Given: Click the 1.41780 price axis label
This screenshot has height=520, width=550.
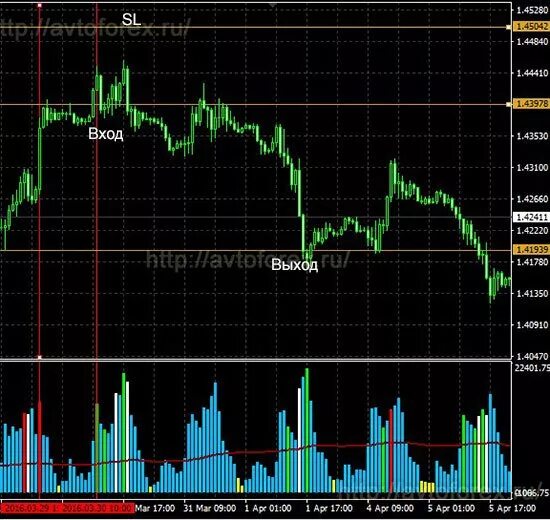Looking at the screenshot, I should tap(532, 262).
